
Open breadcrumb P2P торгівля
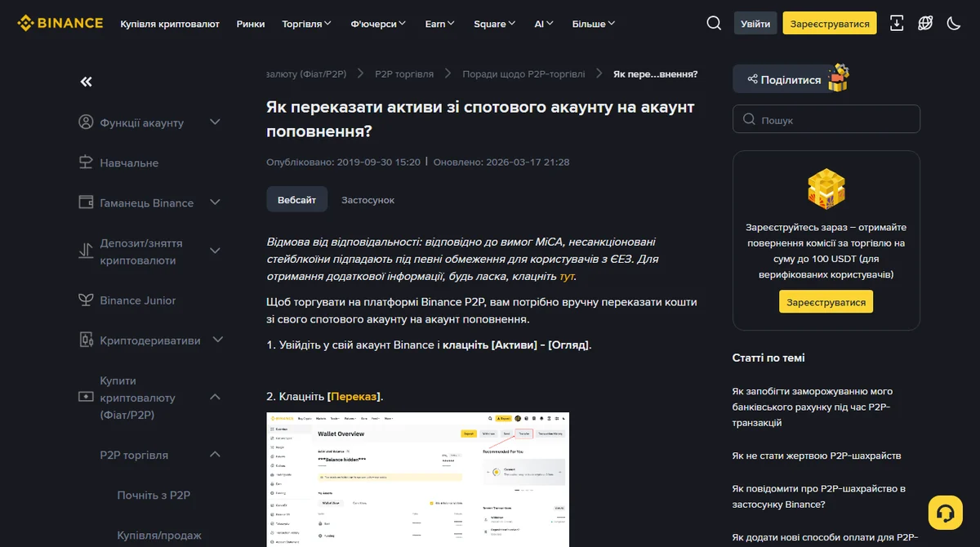tap(404, 73)
